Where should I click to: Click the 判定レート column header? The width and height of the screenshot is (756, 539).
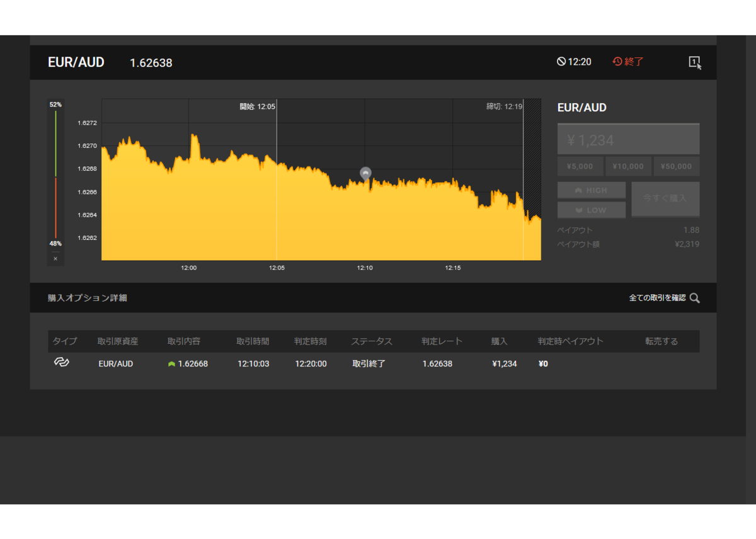(442, 341)
